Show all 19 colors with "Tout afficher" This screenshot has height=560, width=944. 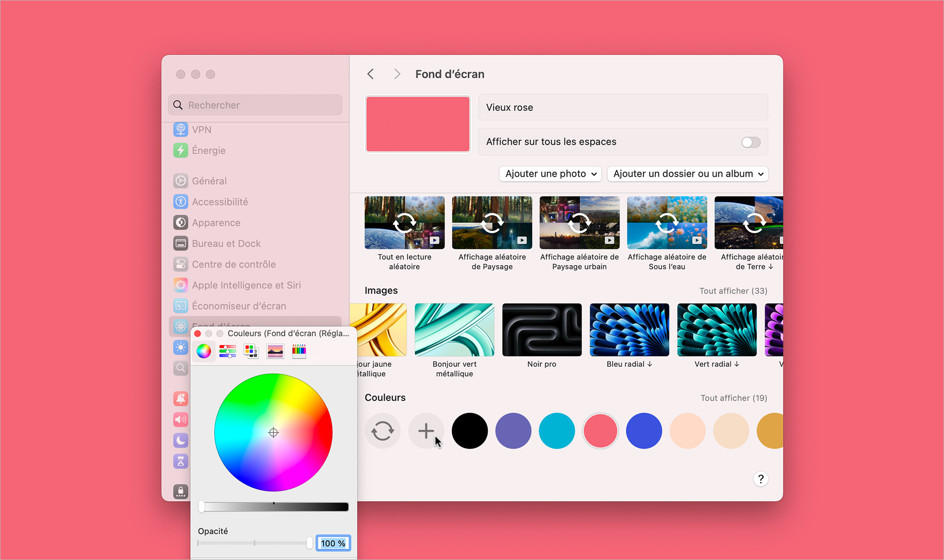[x=733, y=398]
